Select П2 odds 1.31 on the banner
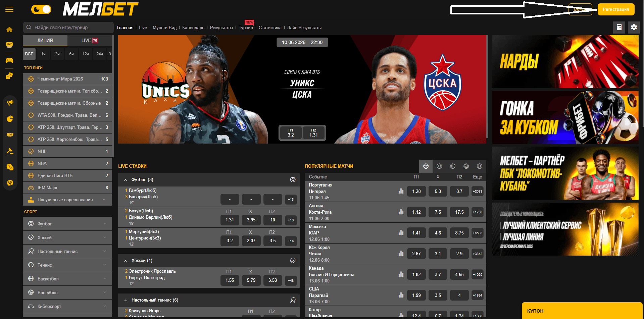644x319 pixels. click(313, 132)
